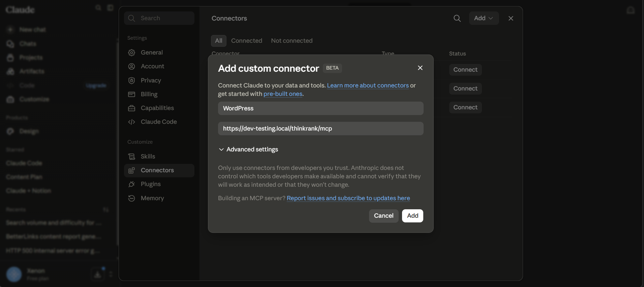Image resolution: width=644 pixels, height=287 pixels.
Task: Click the search icon in Claude's left sidebar
Action: tap(98, 7)
